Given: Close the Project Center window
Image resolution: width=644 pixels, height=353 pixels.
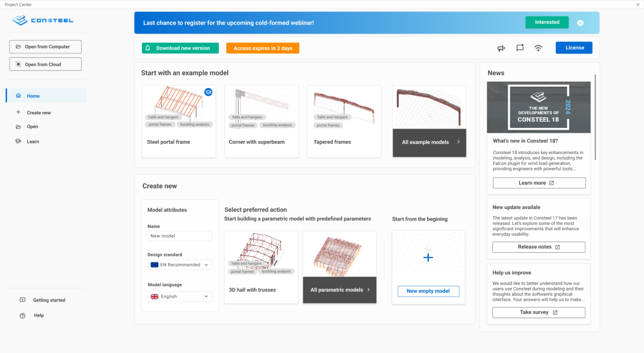Looking at the screenshot, I should pos(638,5).
